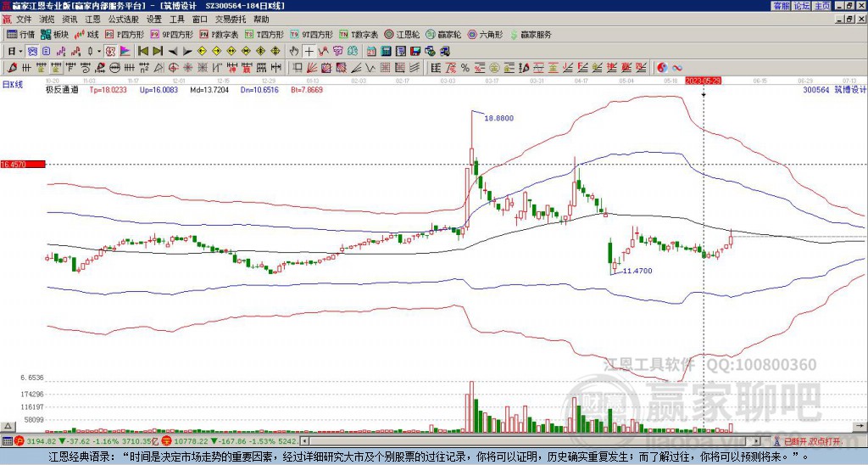
Task: Toggle the 权 rights-adjustment button
Action: coord(110,52)
